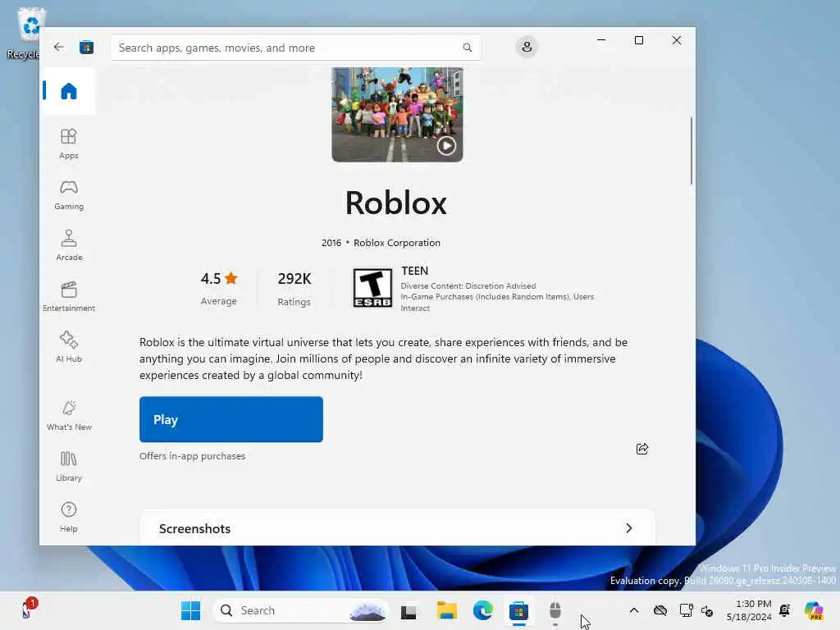Open the notifications bell icon

(x=785, y=610)
